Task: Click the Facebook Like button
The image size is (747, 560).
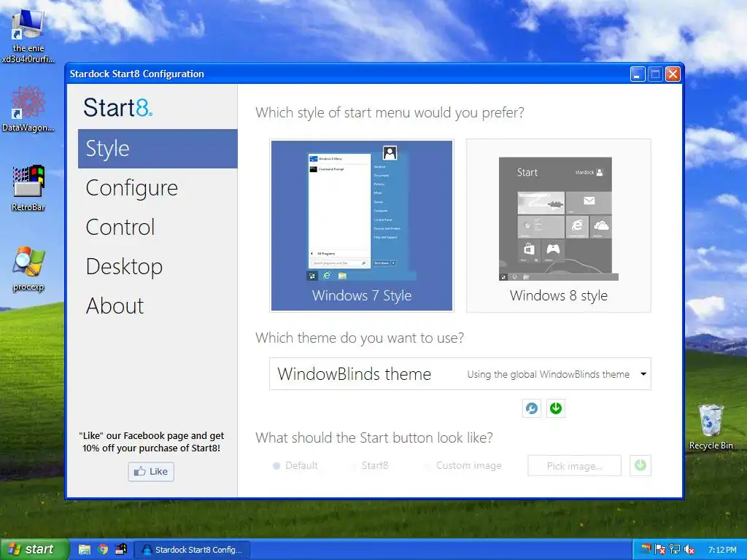Action: click(x=151, y=472)
